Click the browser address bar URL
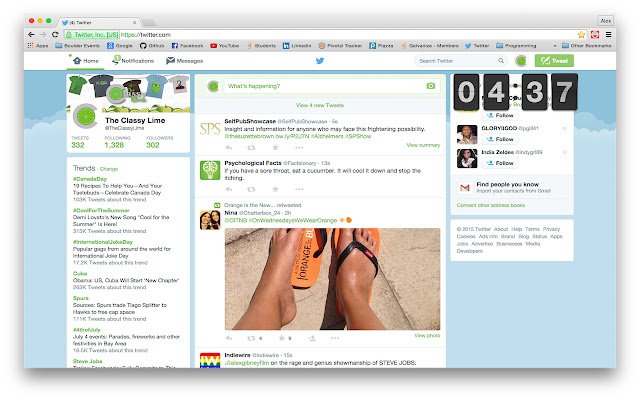The height and width of the screenshot is (400, 640). click(x=146, y=35)
